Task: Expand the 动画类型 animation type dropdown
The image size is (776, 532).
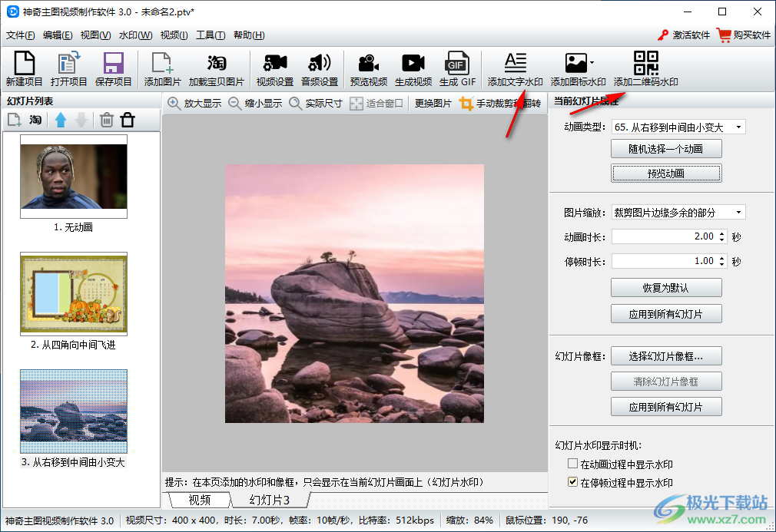Action: click(x=738, y=127)
